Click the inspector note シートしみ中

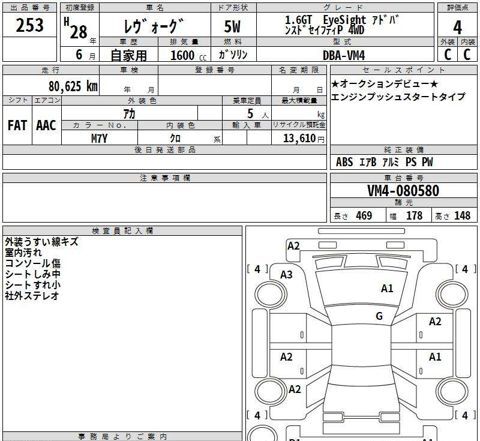tap(33, 274)
